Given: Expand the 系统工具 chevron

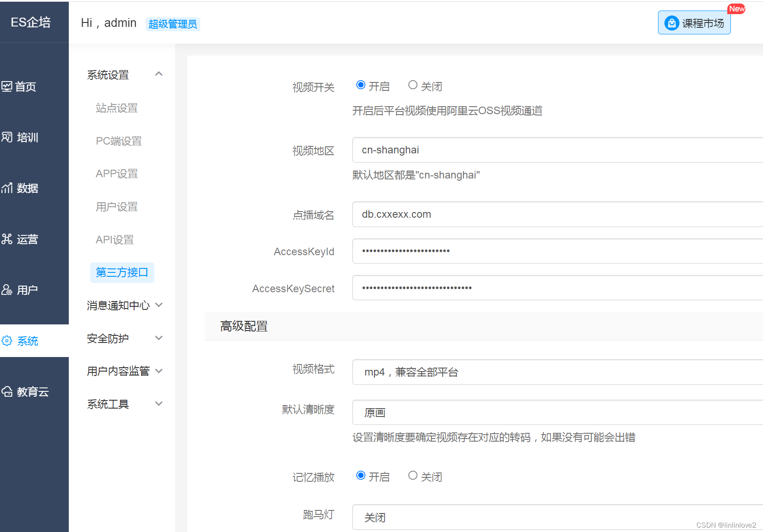Looking at the screenshot, I should pos(159,404).
